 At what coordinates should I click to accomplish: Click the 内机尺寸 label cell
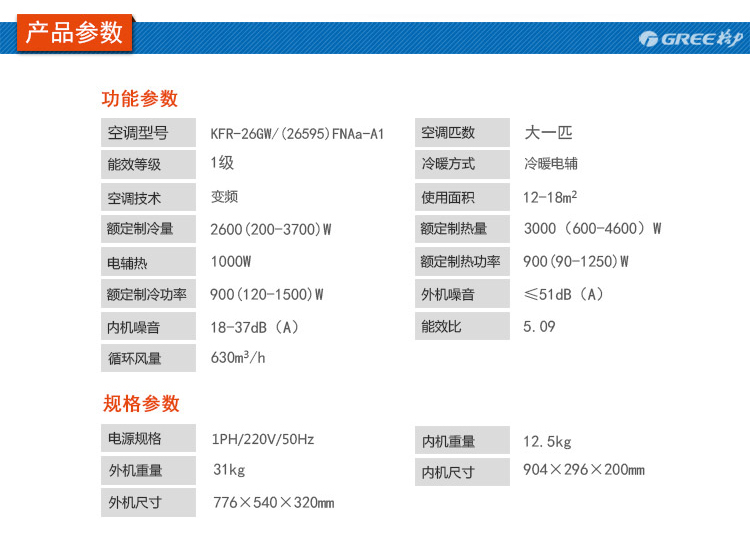(462, 472)
